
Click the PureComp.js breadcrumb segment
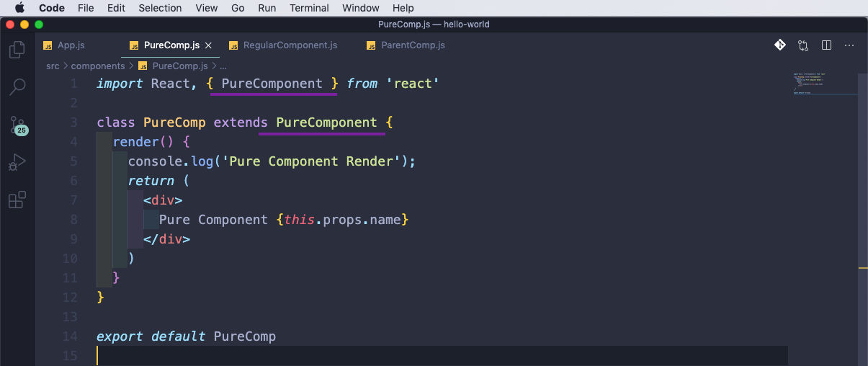(180, 66)
